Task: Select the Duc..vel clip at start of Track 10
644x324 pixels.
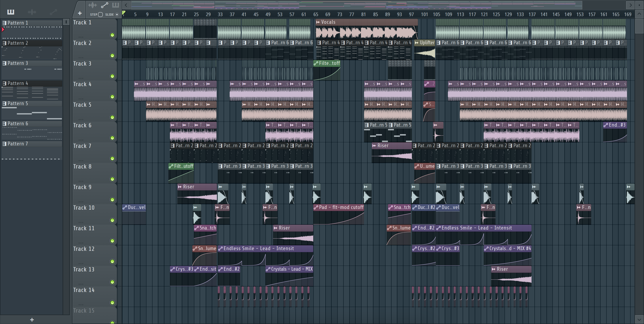Action: coord(134,214)
